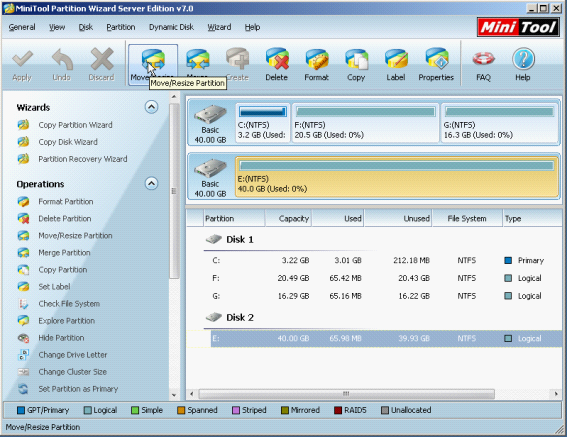Viewport: 567px width, 437px height.
Task: Click the Copy Partition icon in Operations
Action: pyautogui.click(x=24, y=270)
